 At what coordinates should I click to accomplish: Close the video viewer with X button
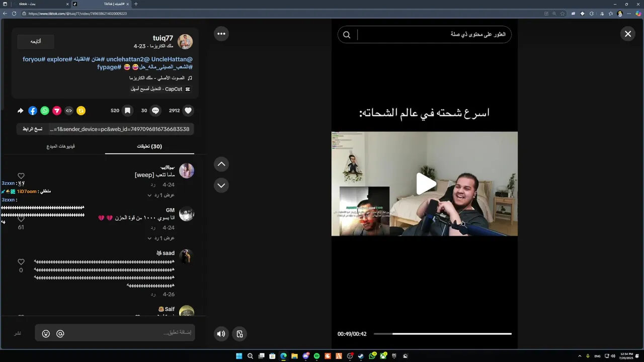click(628, 34)
